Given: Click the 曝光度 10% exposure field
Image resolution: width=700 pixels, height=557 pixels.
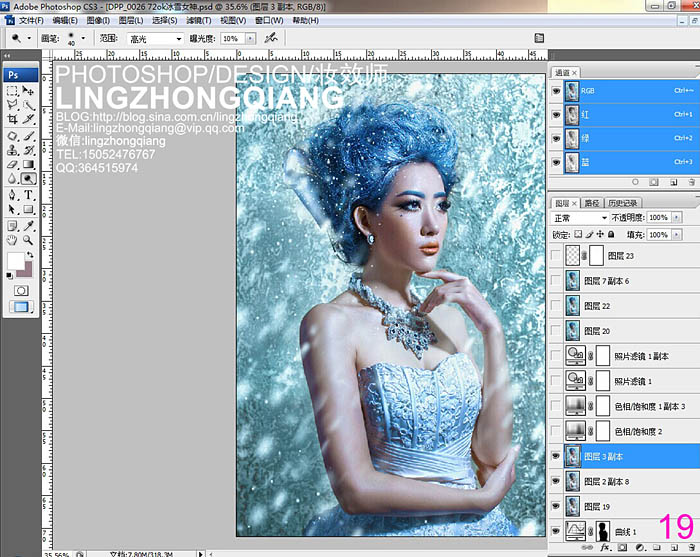Looking at the screenshot, I should tap(233, 39).
